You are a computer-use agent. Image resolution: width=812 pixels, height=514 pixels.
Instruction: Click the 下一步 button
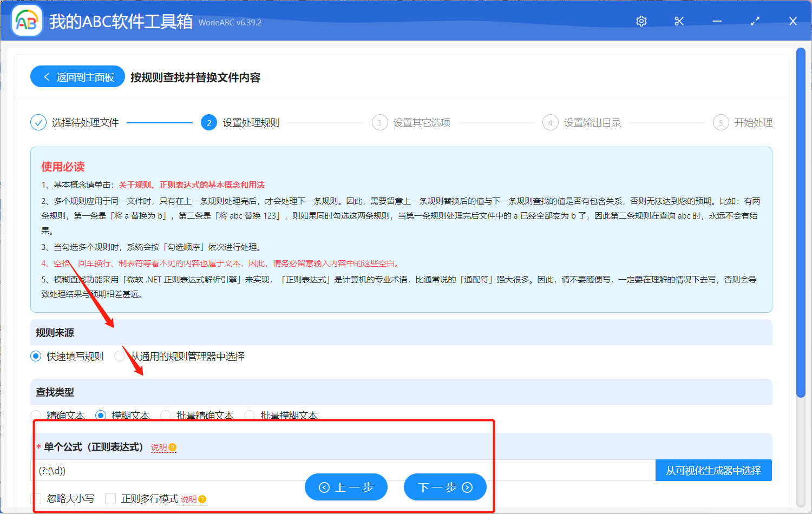tap(445, 487)
